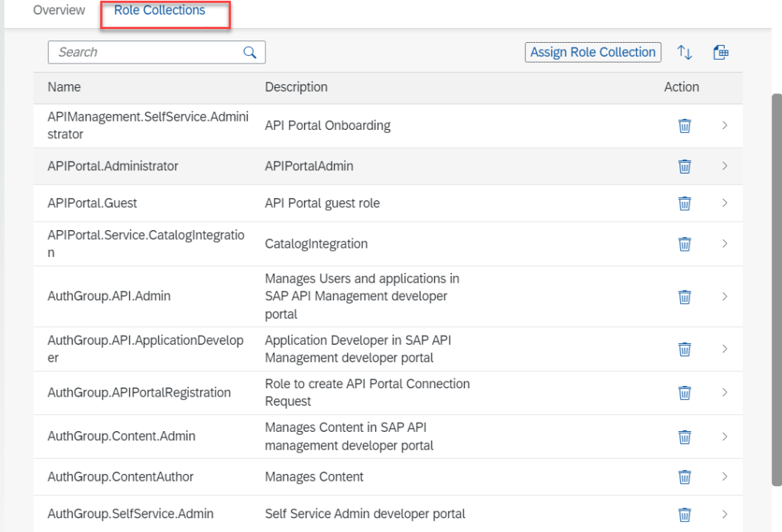Remove AuthGroup.ContentAuthor using trash icon
Screen dimensions: 782x532
coord(684,477)
